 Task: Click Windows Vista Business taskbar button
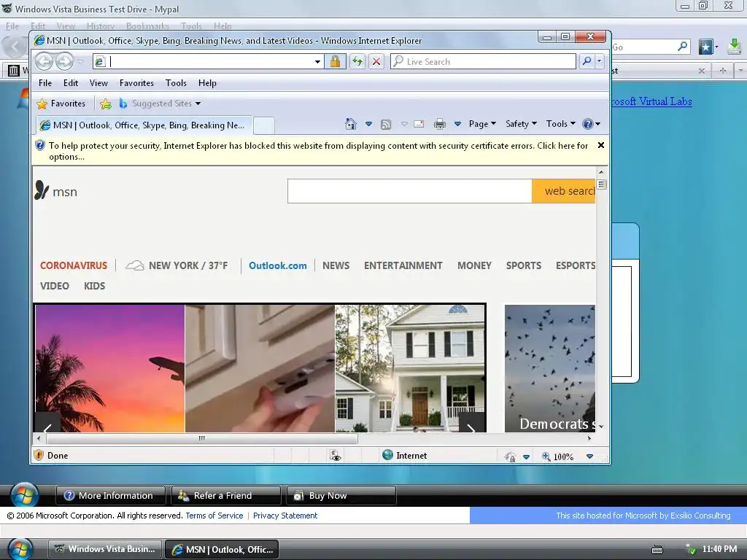click(x=105, y=549)
